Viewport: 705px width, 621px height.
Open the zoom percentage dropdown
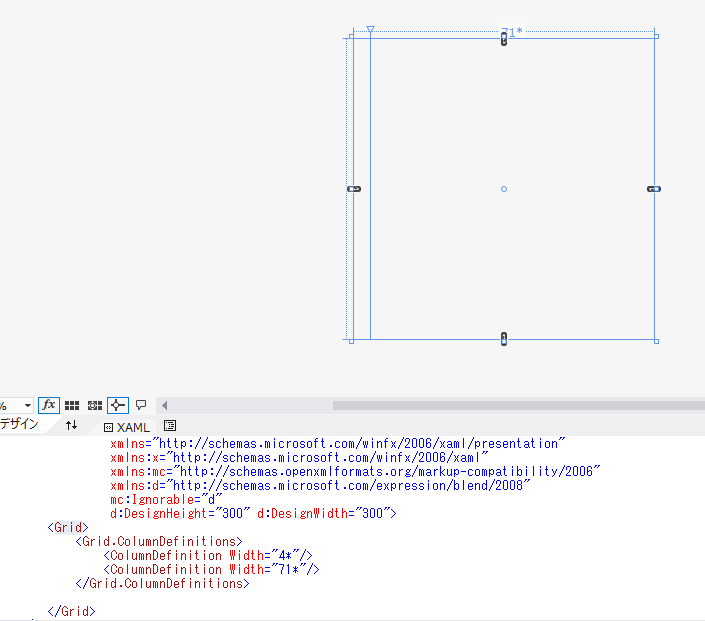tap(27, 406)
